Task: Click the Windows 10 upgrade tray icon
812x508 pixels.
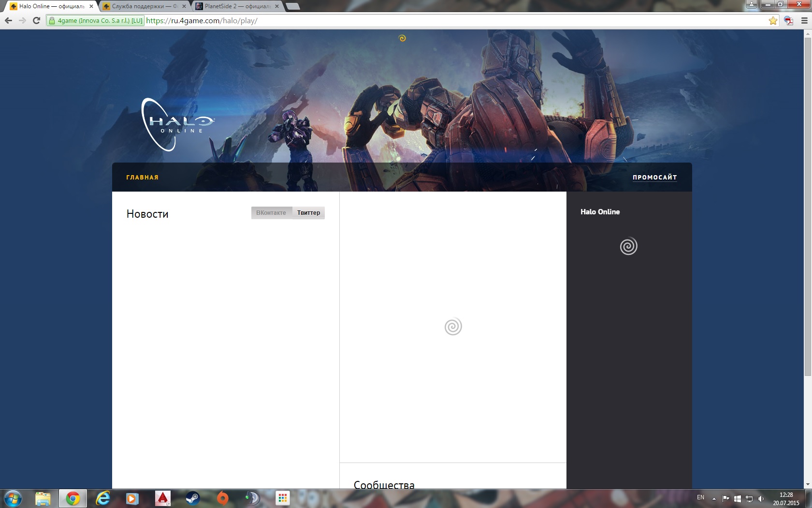Action: [x=738, y=499]
